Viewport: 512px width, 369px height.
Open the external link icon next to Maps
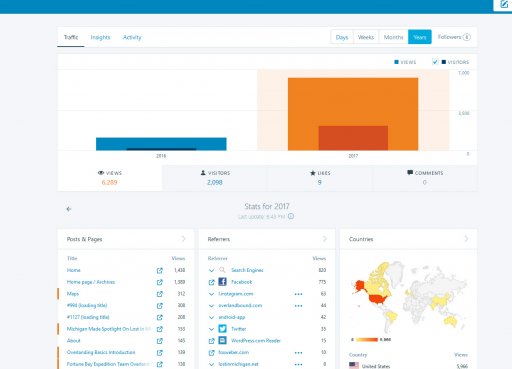coord(160,294)
